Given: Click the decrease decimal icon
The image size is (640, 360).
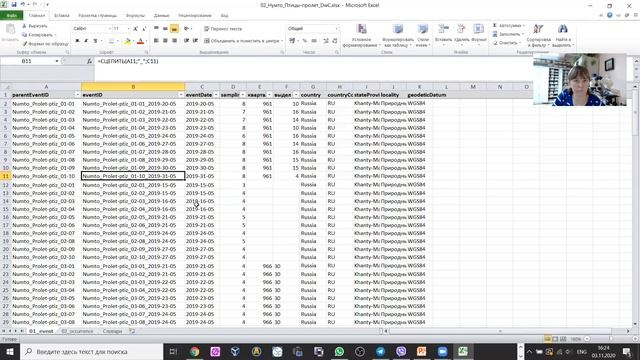Looking at the screenshot, I should coord(335,41).
